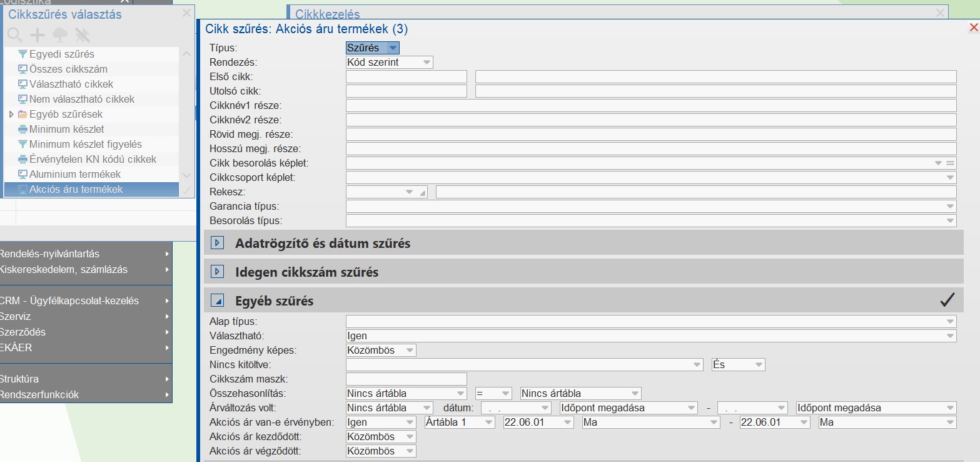This screenshot has width=980, height=462.
Task: Click the checkmark icon in Egyéb szűrés header
Action: 947,300
